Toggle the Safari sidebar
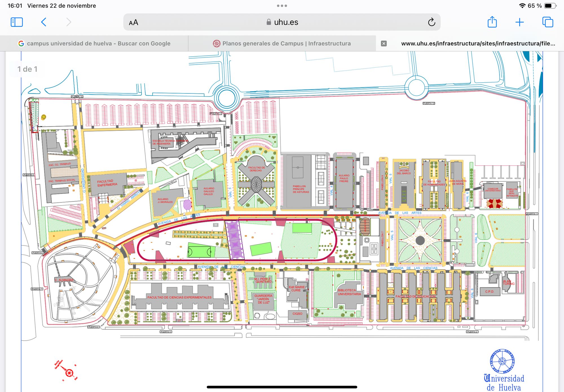The height and width of the screenshot is (392, 564). pos(16,22)
